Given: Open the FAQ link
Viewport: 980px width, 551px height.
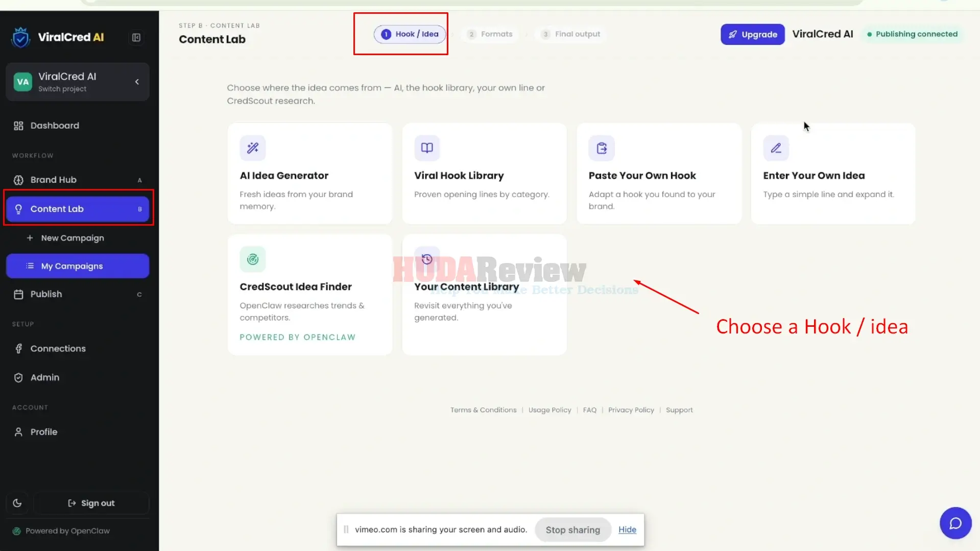Looking at the screenshot, I should click(589, 410).
